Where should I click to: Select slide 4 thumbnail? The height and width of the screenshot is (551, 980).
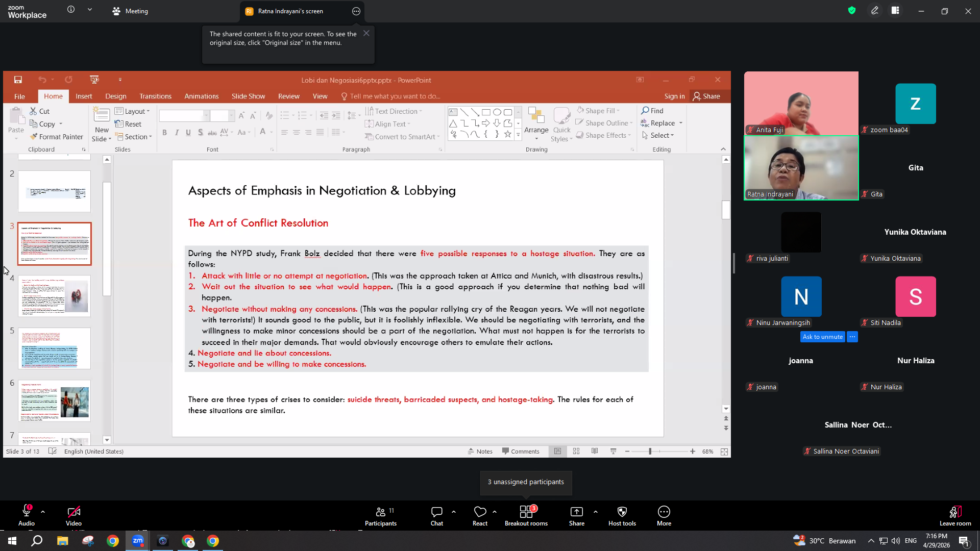(x=55, y=296)
